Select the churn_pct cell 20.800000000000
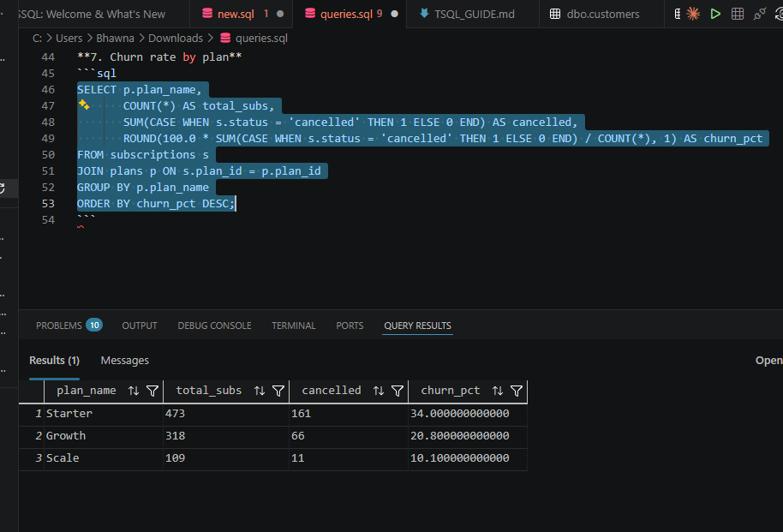The width and height of the screenshot is (783, 532). 468,435
